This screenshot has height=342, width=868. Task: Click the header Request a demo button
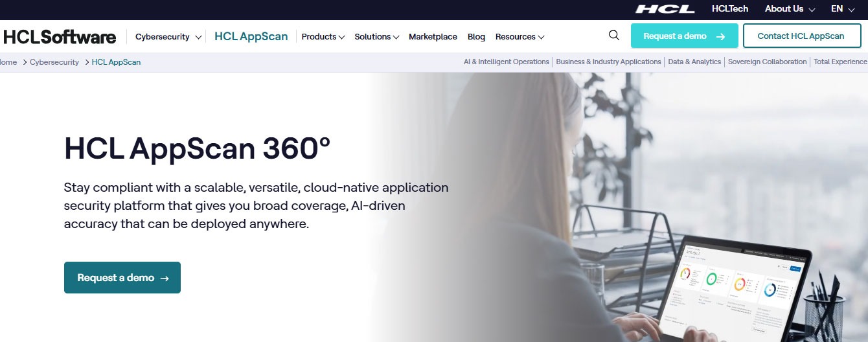pos(684,36)
